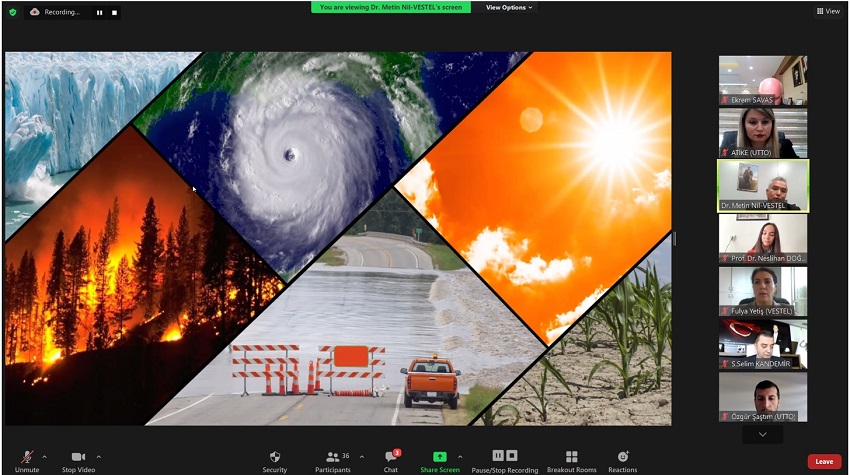Open the Participants panel
The width and height of the screenshot is (850, 475).
[x=332, y=457]
